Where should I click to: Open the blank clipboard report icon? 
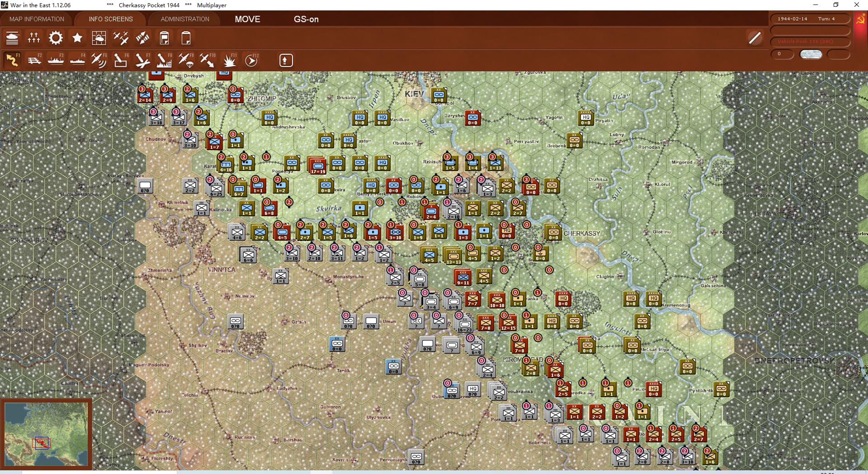pos(186,38)
